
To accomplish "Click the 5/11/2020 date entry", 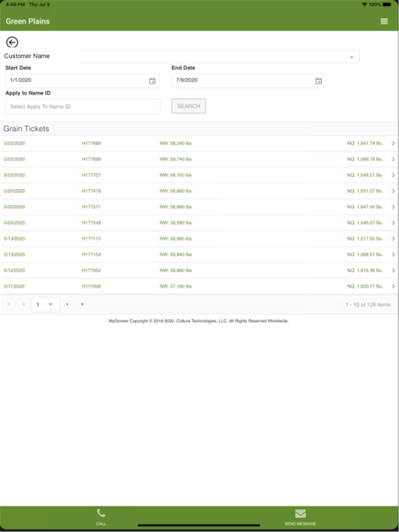I will tap(14, 287).
